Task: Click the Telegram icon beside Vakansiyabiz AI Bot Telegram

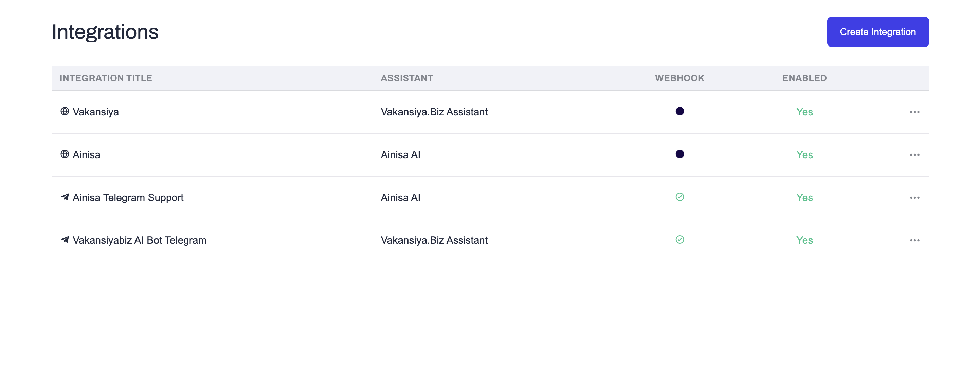Action: pyautogui.click(x=65, y=240)
